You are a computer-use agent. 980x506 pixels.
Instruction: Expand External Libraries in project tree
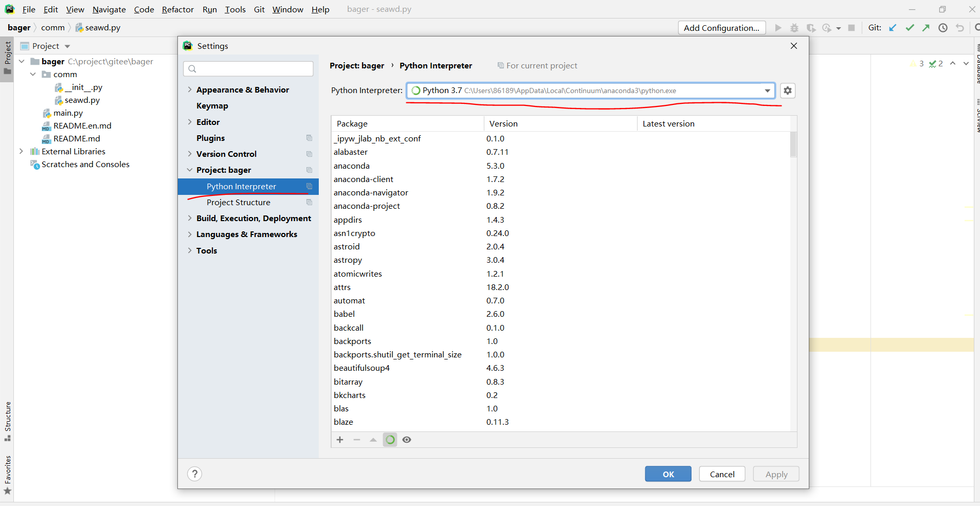pos(21,151)
